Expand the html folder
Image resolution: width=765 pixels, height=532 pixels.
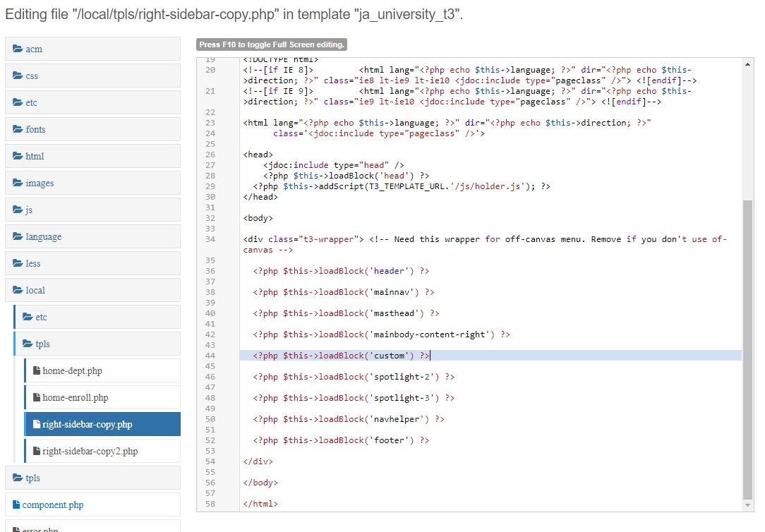click(x=34, y=157)
